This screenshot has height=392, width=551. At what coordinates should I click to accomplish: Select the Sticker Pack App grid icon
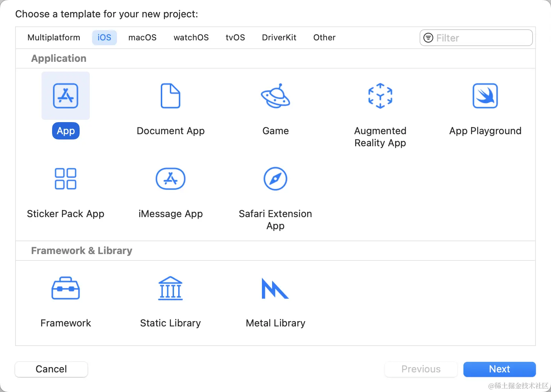66,179
